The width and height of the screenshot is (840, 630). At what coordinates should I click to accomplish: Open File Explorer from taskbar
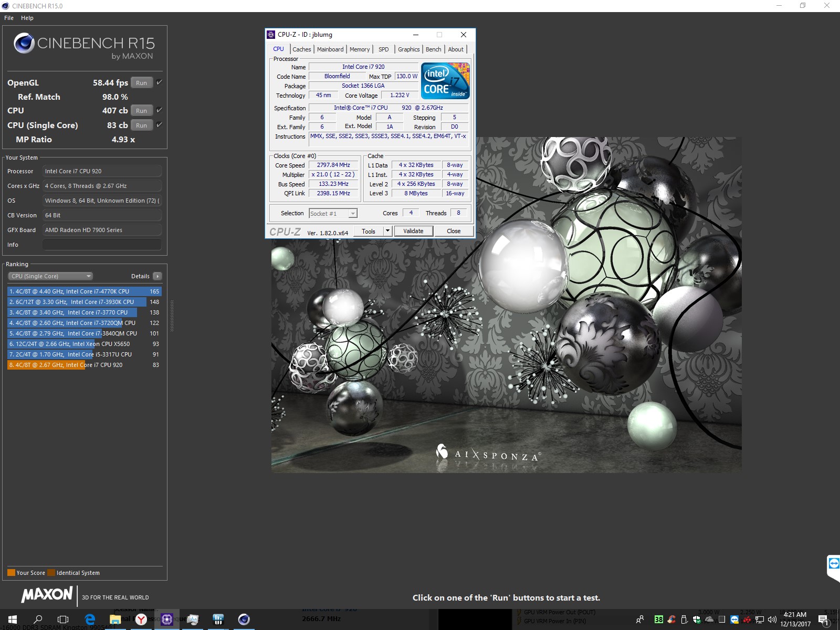(x=115, y=619)
